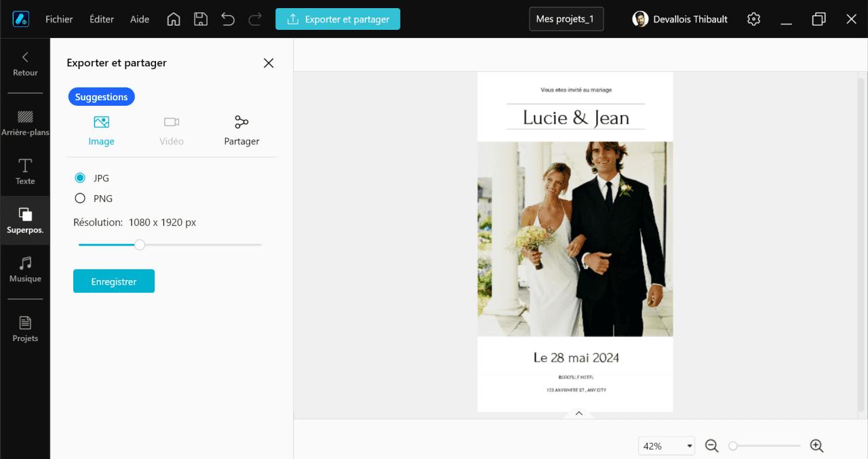Click the 123 ANYWHERE ST., ANY CITY text

pyautogui.click(x=576, y=390)
